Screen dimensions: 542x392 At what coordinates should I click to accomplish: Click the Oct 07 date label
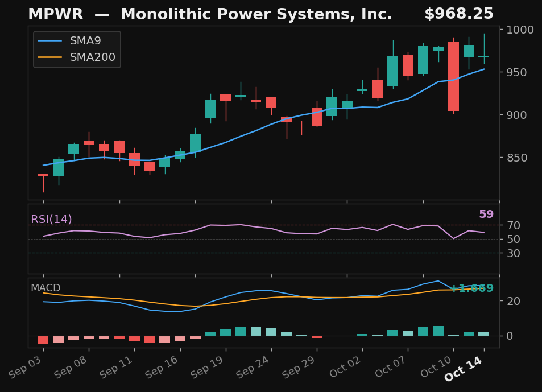[x=391, y=366]
